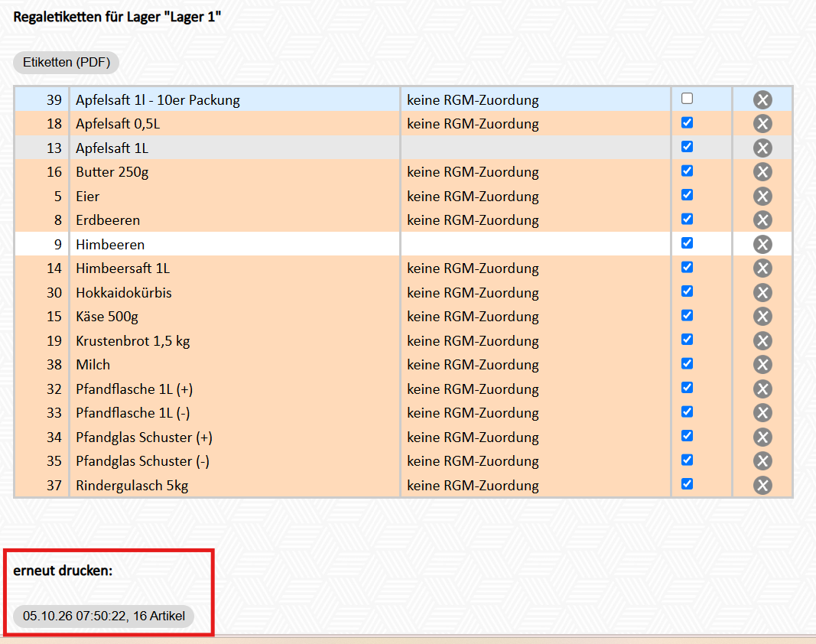Toggle the Milch checkbox

pos(687,363)
